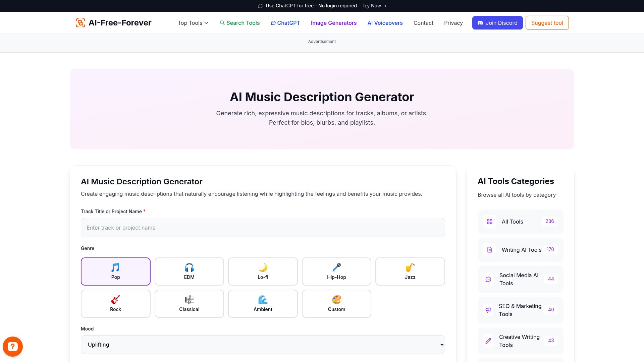644x362 pixels.
Task: Click the SEO & Marketing megaphone icon
Action: 488,310
